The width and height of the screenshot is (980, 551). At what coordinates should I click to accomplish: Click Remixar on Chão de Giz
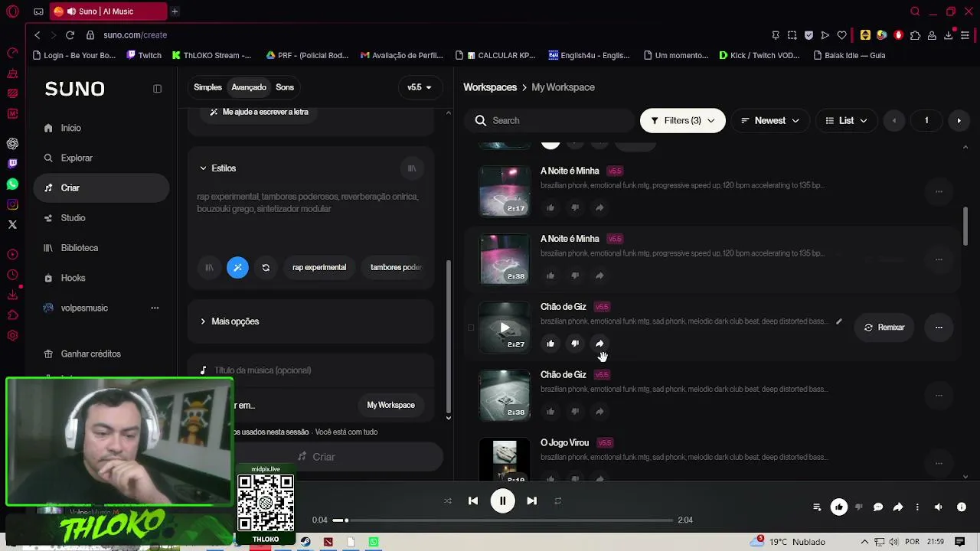884,328
